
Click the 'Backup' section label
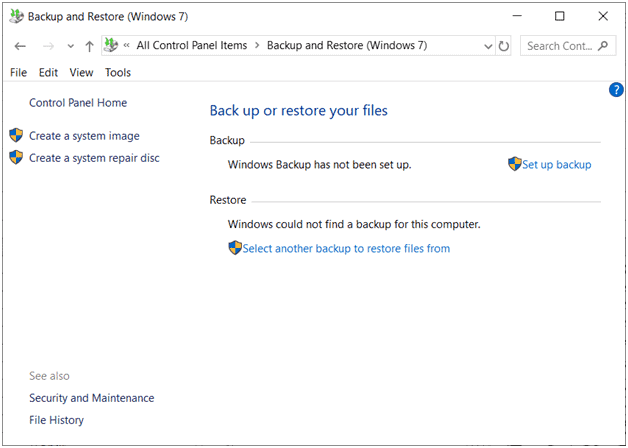click(227, 141)
